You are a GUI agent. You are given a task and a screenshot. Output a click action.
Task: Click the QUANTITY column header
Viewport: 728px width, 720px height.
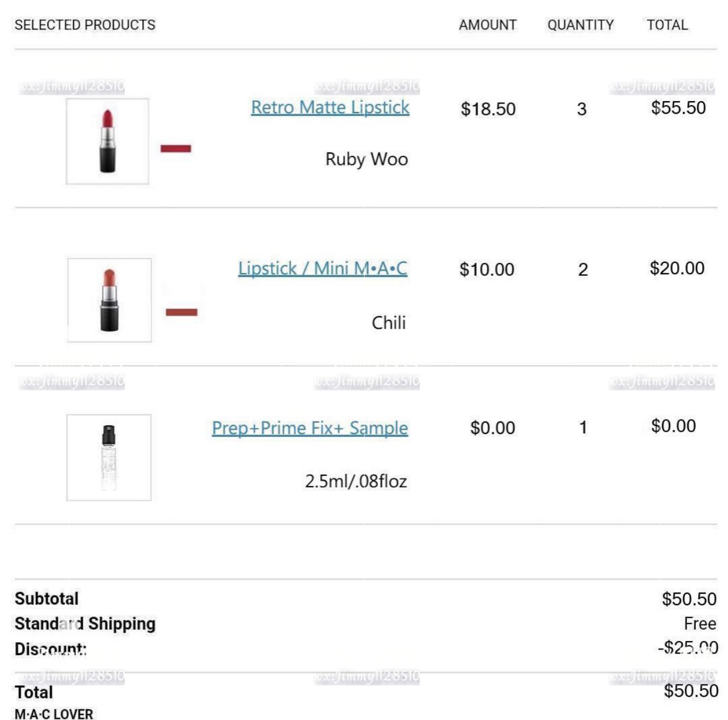(x=581, y=25)
